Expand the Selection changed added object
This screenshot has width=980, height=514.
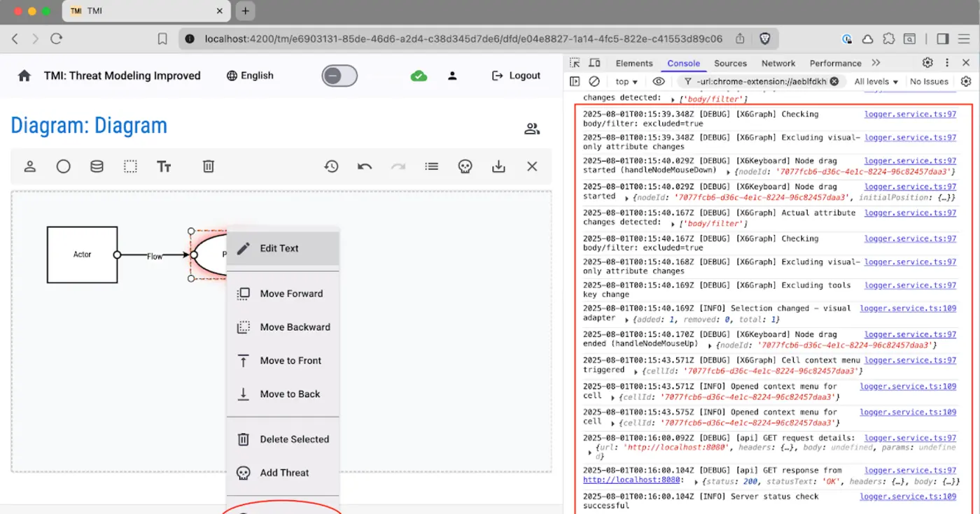click(x=627, y=320)
